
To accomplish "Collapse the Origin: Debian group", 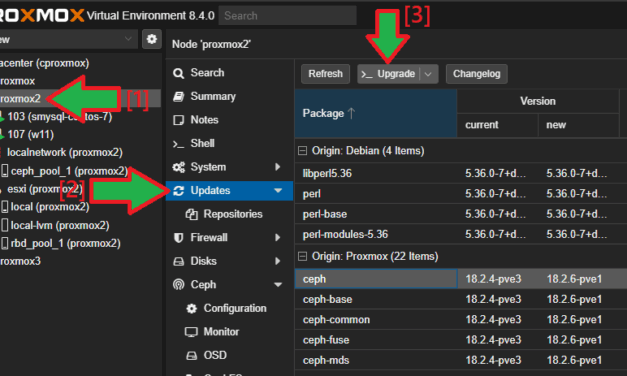I will (303, 151).
